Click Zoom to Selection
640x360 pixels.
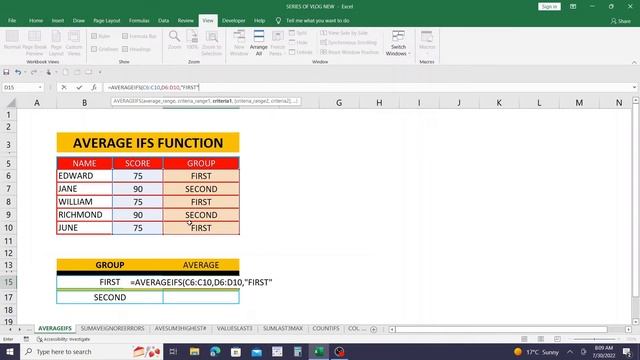211,42
